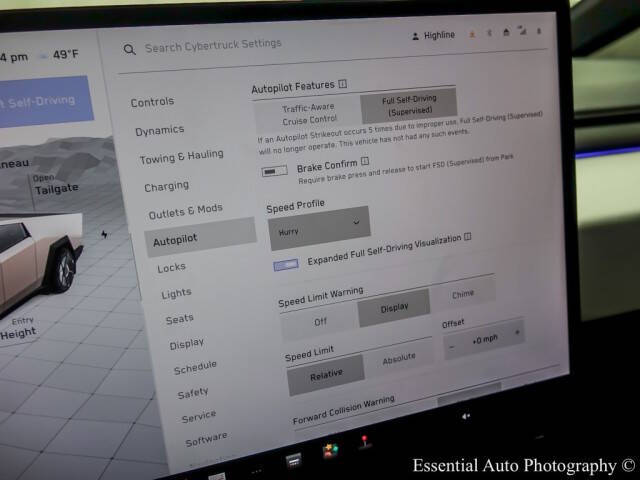640x480 pixels.
Task: Disable Expanded Full Self-Driving Visualization toggle
Action: (x=286, y=265)
